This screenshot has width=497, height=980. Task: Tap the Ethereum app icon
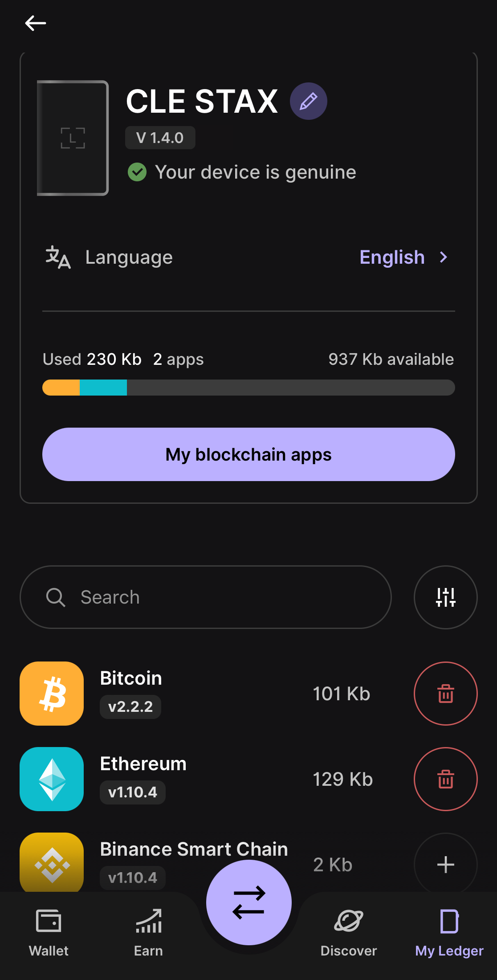52,779
